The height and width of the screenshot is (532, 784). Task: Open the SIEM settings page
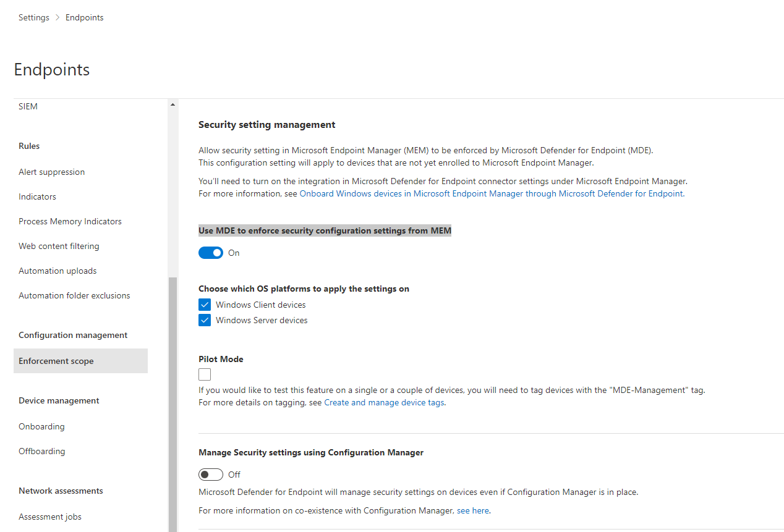click(28, 106)
